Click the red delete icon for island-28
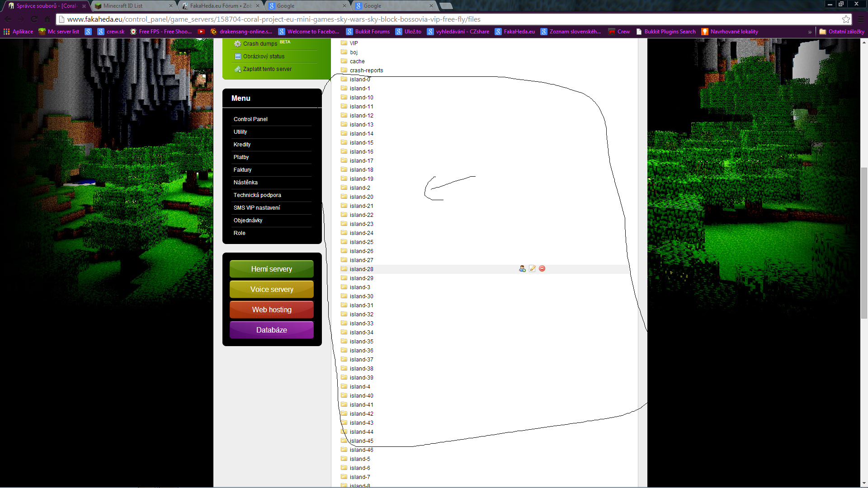This screenshot has height=488, width=868. click(x=542, y=269)
